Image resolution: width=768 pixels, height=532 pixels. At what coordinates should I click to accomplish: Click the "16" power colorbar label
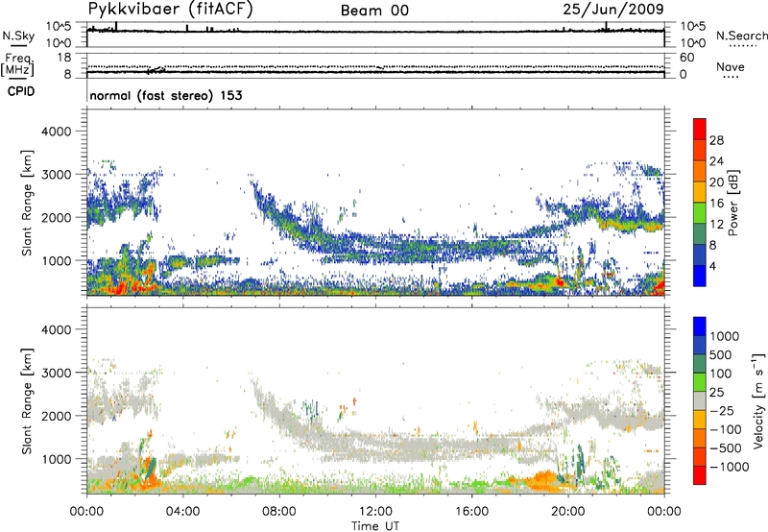(x=716, y=204)
